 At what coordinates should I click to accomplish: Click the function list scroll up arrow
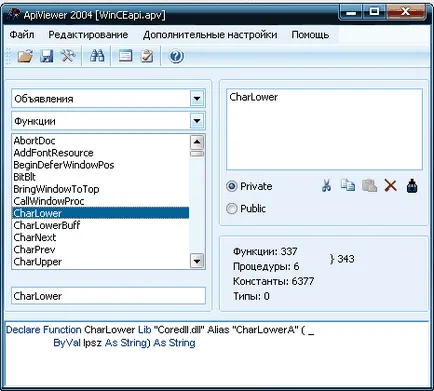pyautogui.click(x=197, y=143)
